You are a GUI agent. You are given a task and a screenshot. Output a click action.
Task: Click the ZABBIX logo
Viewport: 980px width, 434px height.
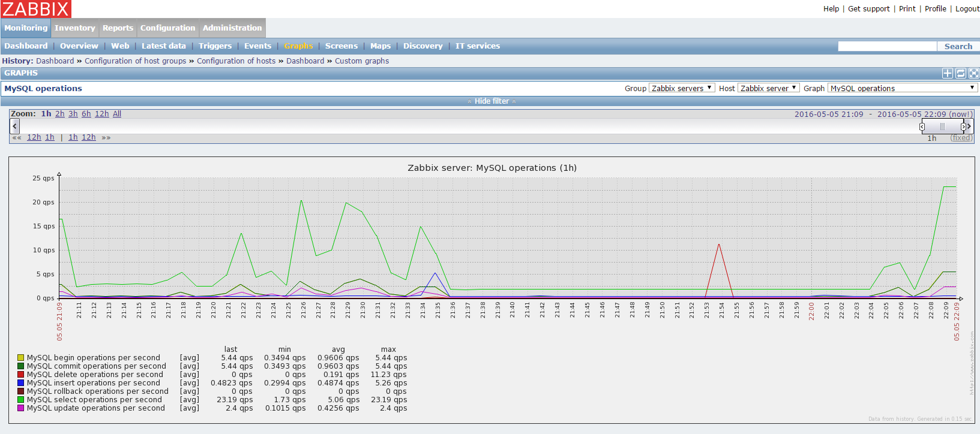[x=35, y=9]
